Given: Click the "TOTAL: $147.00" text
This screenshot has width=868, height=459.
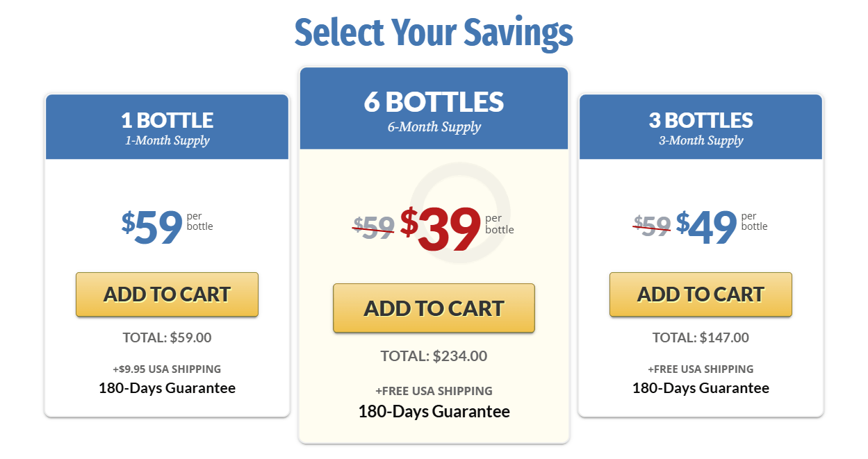Looking at the screenshot, I should pyautogui.click(x=701, y=338).
